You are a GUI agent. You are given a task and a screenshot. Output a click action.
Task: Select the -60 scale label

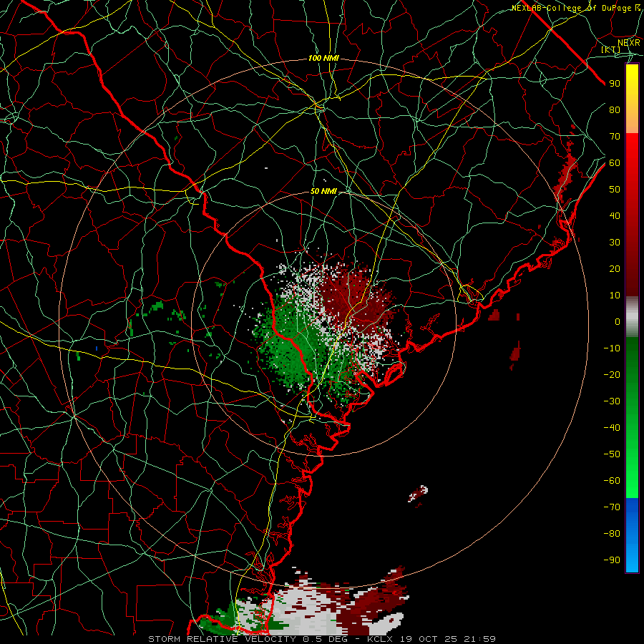click(x=612, y=481)
